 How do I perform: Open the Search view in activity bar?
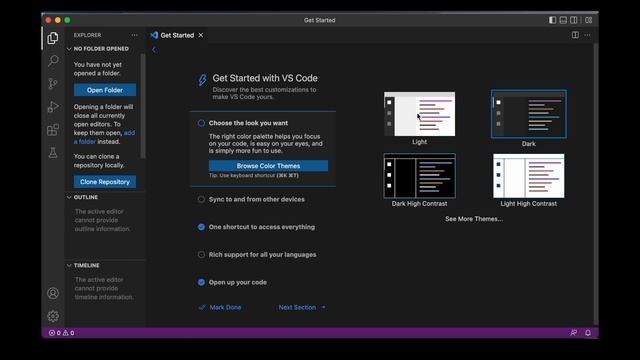[x=53, y=61]
